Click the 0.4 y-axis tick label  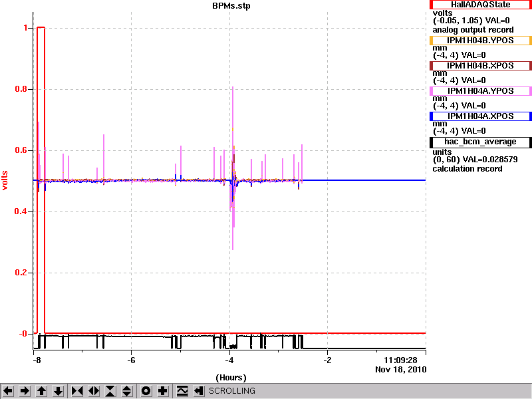tap(21, 211)
